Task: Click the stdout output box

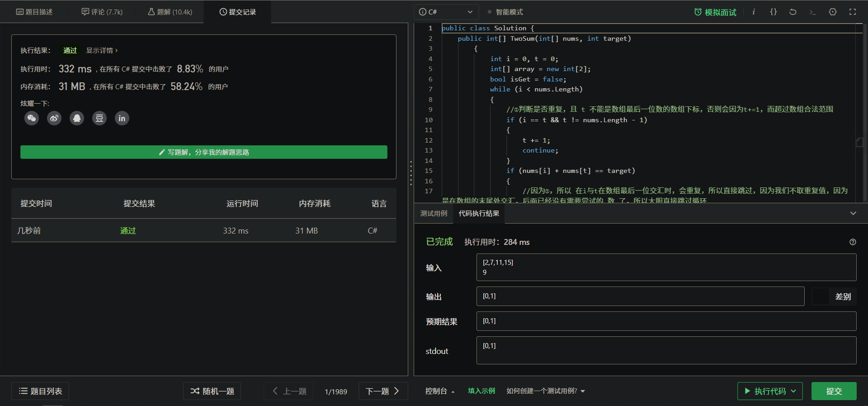Action: (666, 350)
